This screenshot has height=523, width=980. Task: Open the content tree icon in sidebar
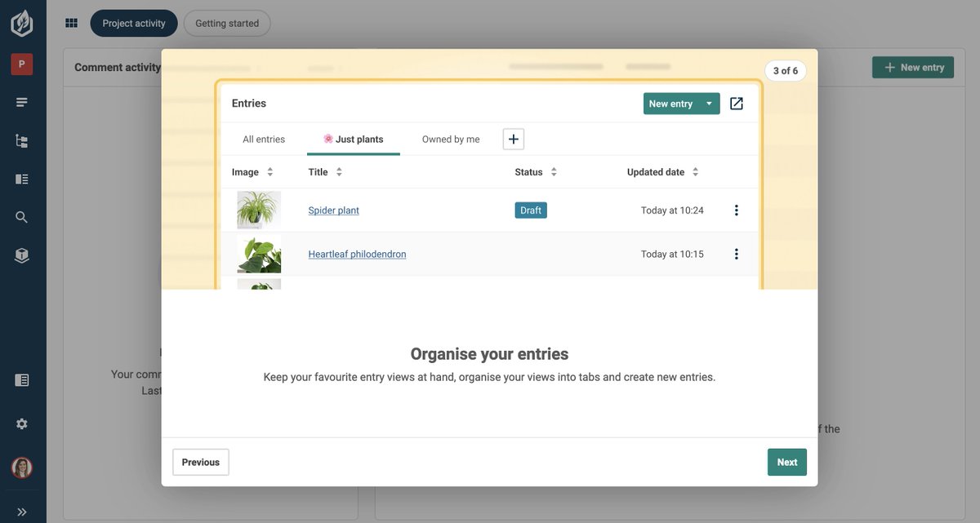(x=22, y=141)
